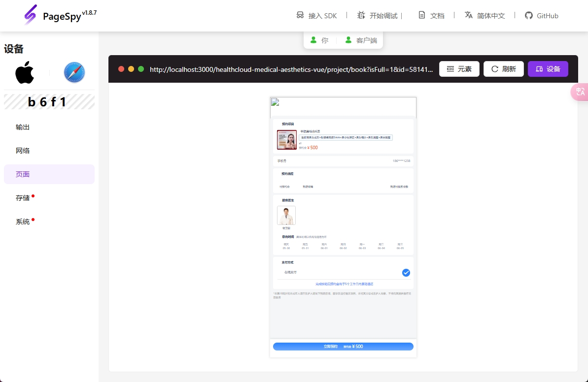Open the 简体中文 language dropdown
This screenshot has width=588, height=382.
coord(485,15)
